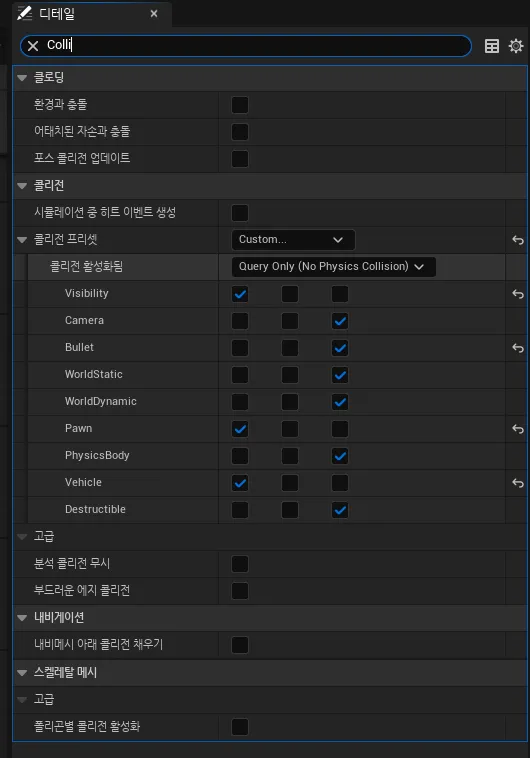
Task: Collapse the 고급 section under 스켈레탈 메시
Action: [x=22, y=700]
